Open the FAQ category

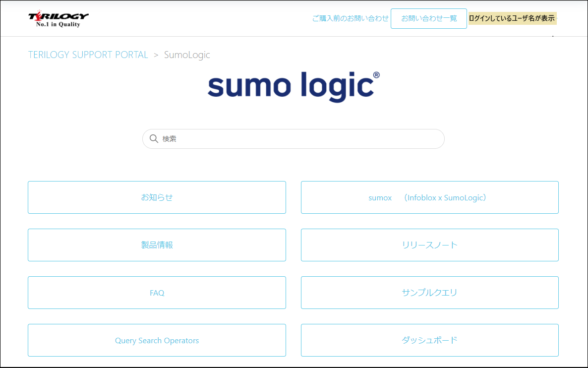[157, 293]
